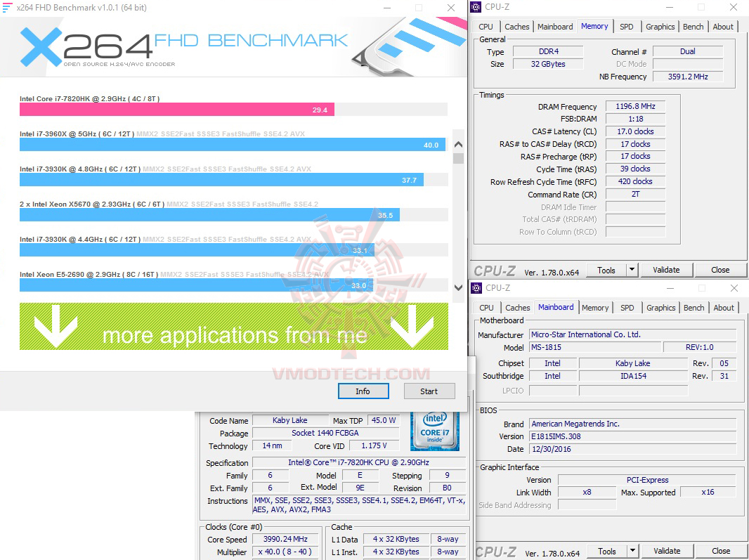Click the Max TDP 45.0 W value
Viewport: 749px width, 560px height.
click(384, 420)
